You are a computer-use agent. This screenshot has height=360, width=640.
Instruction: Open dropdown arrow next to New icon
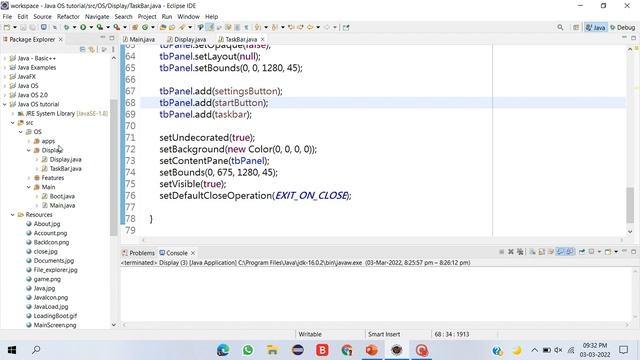15,27
